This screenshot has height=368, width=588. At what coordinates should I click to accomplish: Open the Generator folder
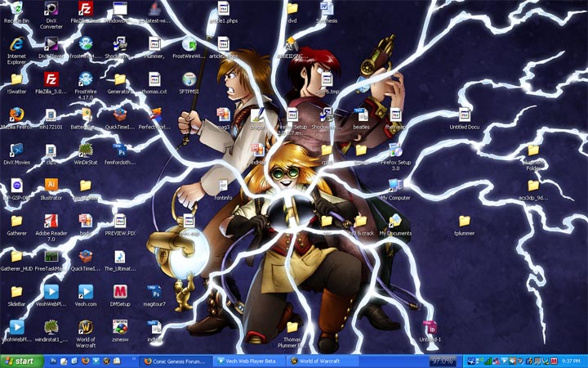[x=120, y=79]
